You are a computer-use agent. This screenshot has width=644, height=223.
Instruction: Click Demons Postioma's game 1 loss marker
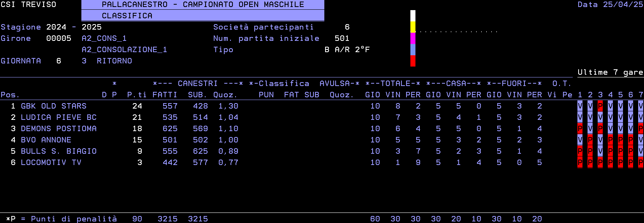point(580,129)
